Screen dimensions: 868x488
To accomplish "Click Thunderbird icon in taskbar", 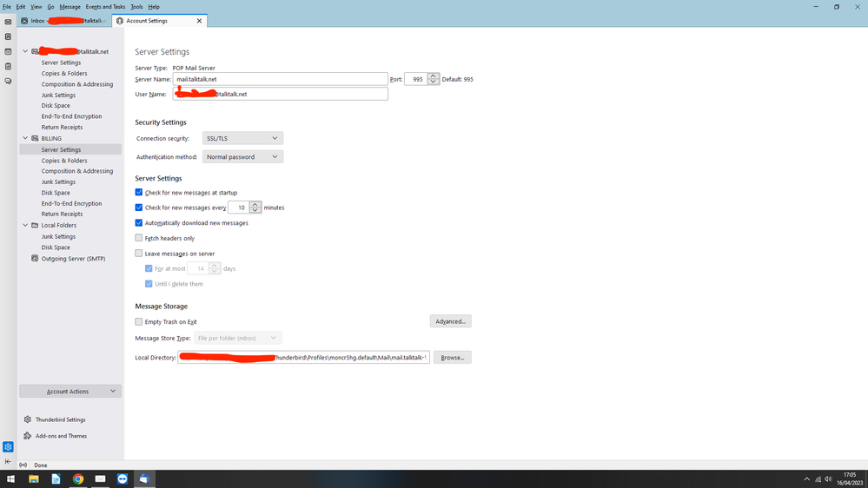I will pos(144,479).
